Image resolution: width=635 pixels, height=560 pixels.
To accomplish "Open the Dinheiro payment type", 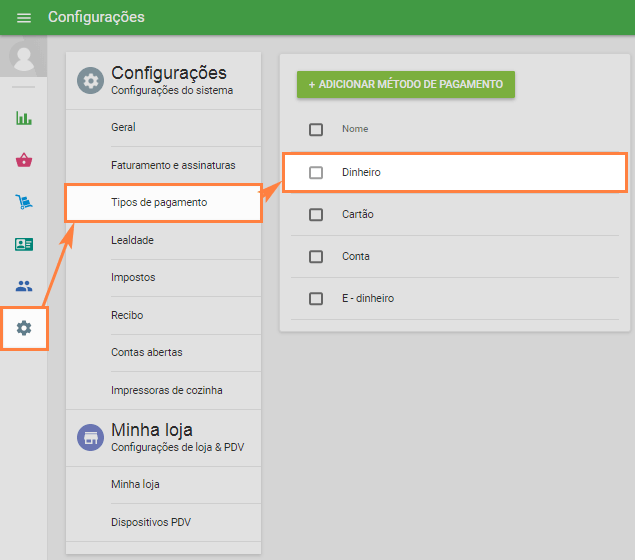I will click(x=455, y=172).
